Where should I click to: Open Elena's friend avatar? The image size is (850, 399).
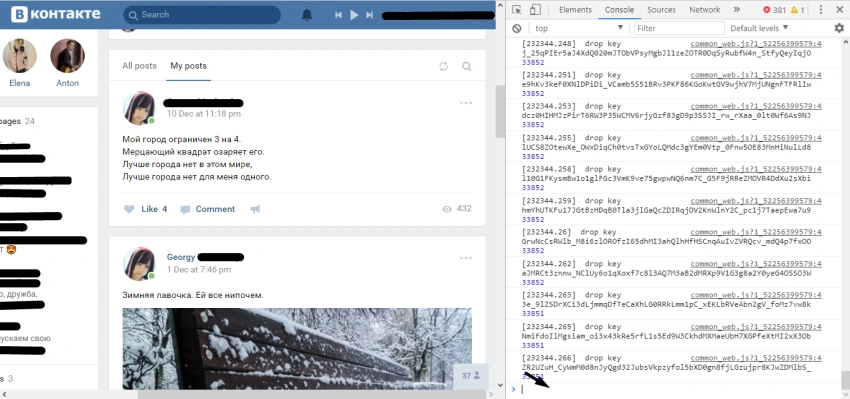(x=20, y=56)
